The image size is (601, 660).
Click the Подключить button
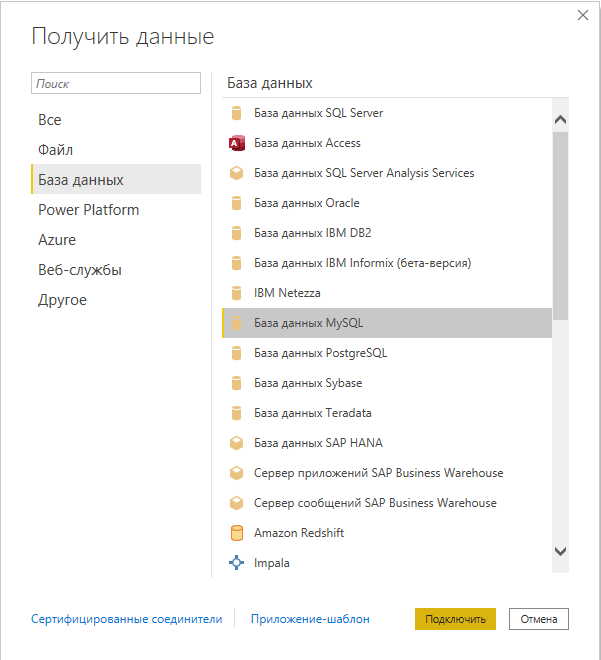click(455, 619)
